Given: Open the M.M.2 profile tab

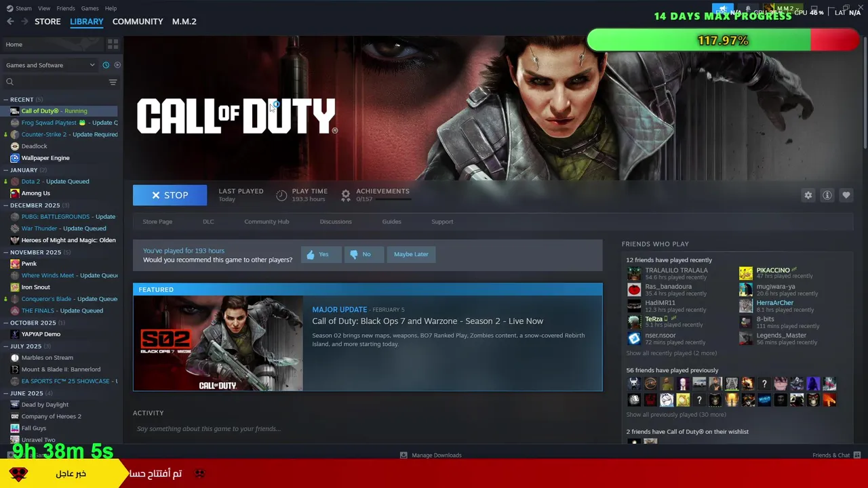Looking at the screenshot, I should (184, 22).
